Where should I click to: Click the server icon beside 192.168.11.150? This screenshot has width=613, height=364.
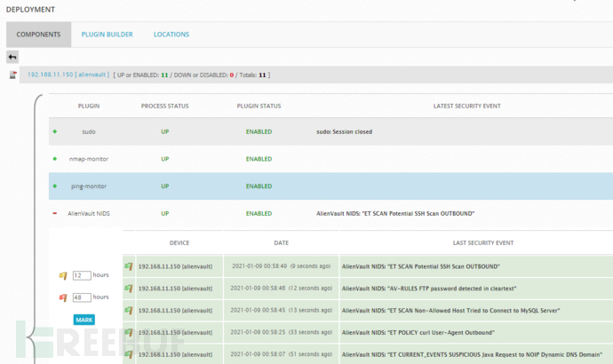[x=13, y=75]
